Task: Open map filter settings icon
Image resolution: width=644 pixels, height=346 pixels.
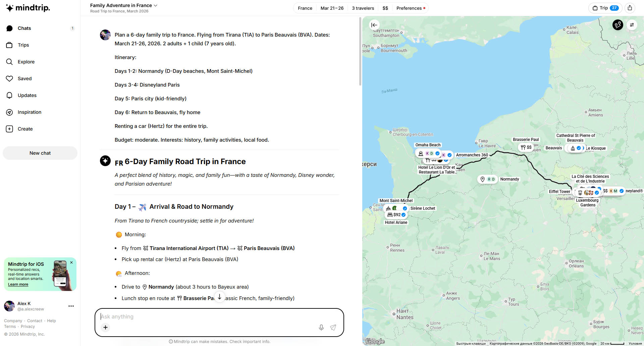Action: (632, 25)
